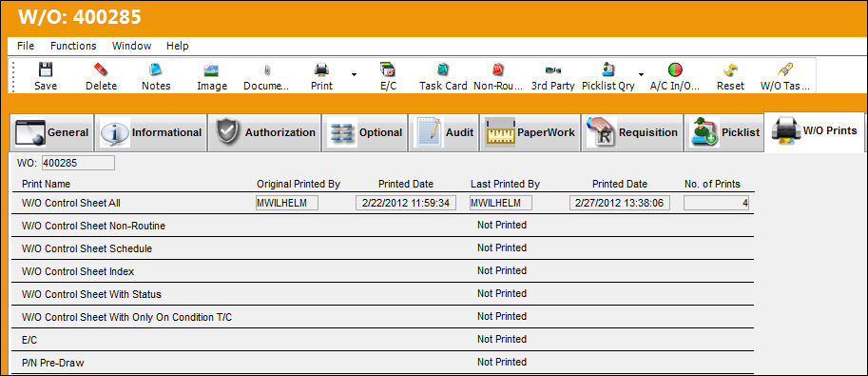
Task: Open the Window menu
Action: (x=132, y=46)
